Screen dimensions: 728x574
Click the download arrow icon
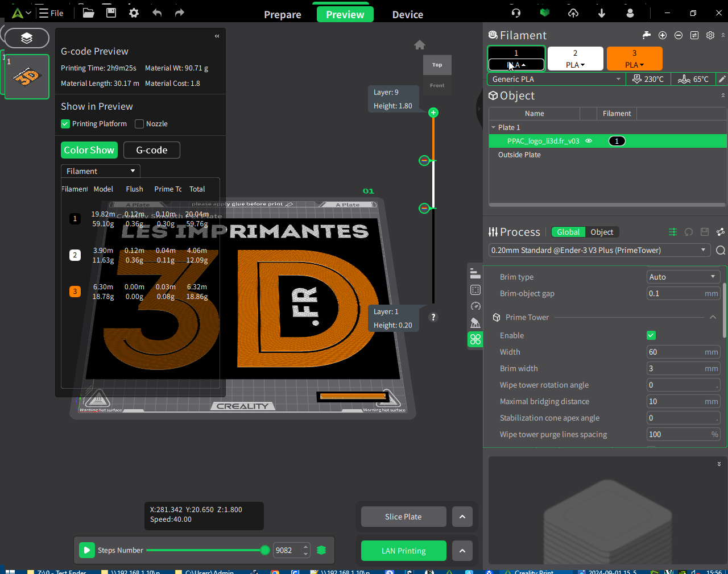click(x=602, y=13)
